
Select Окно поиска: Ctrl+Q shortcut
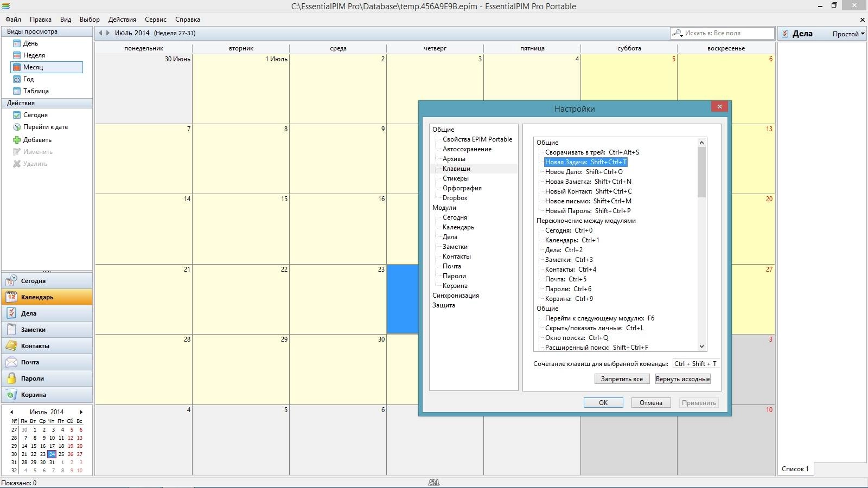[577, 338]
